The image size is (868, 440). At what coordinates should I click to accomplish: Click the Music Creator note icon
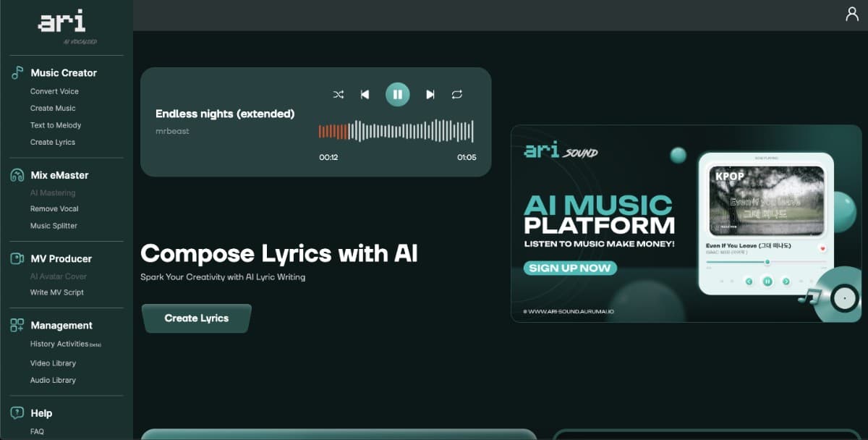click(x=17, y=72)
